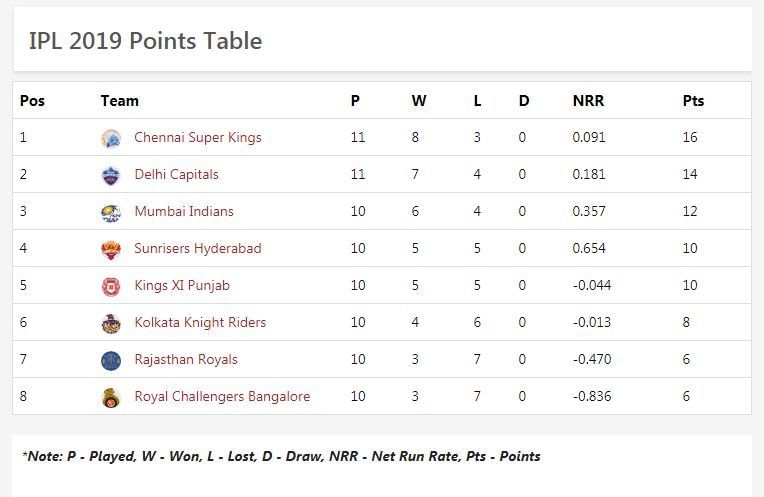
Task: Click the Team column header
Action: coord(120,101)
